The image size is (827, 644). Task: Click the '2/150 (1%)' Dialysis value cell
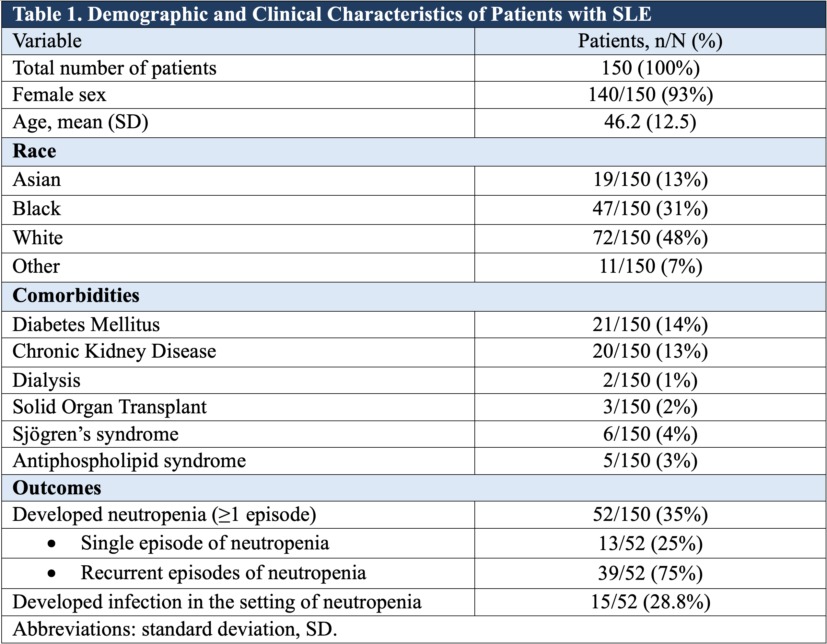click(650, 380)
